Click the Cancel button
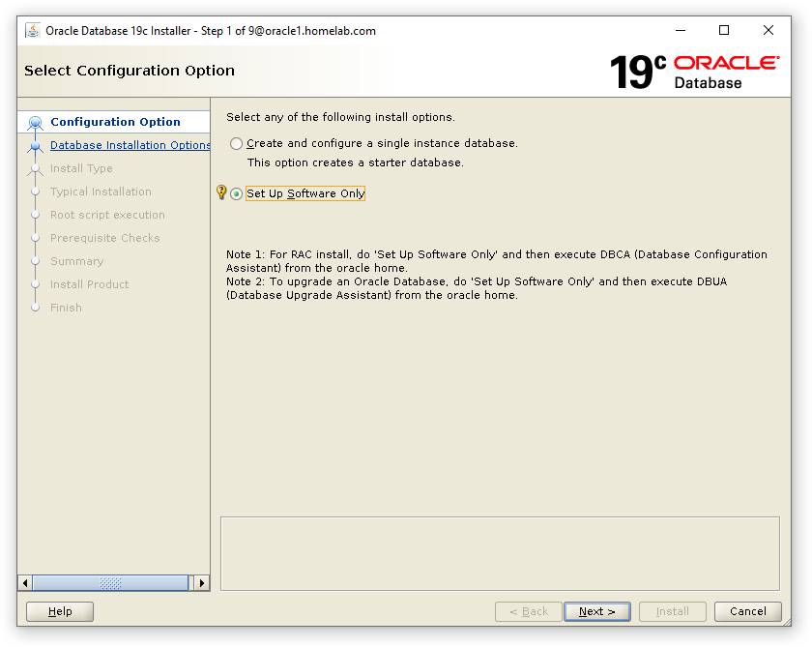The image size is (812, 648). point(747,611)
